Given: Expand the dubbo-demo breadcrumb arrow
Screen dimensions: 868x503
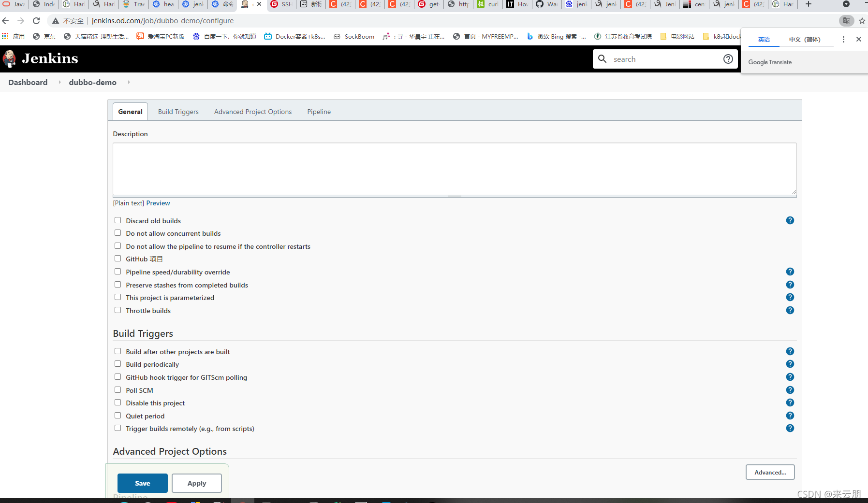Looking at the screenshot, I should point(129,82).
